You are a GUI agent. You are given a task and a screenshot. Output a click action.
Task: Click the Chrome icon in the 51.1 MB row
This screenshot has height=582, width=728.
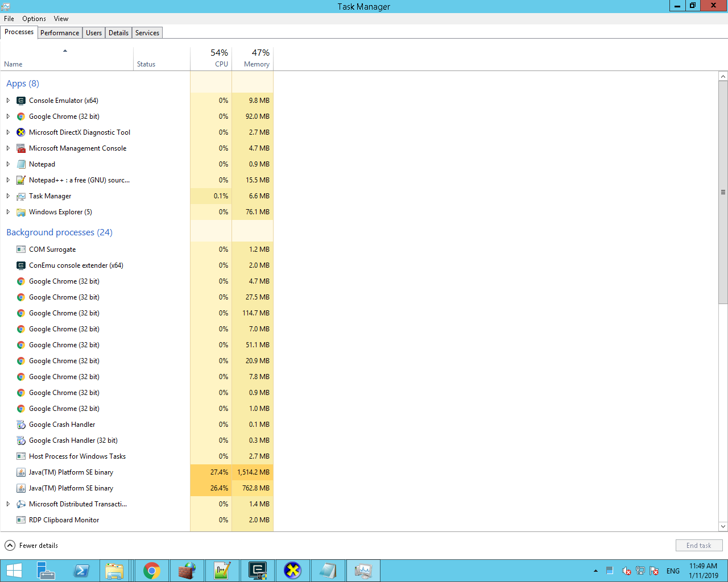click(x=21, y=345)
